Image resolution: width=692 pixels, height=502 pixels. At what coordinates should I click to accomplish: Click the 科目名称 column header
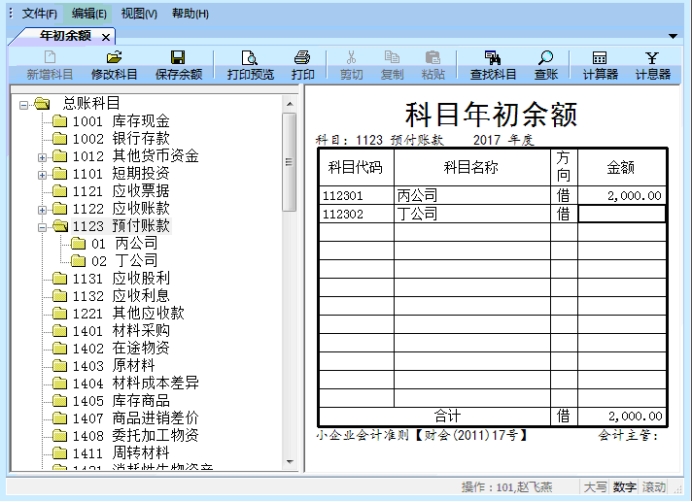[472, 167]
